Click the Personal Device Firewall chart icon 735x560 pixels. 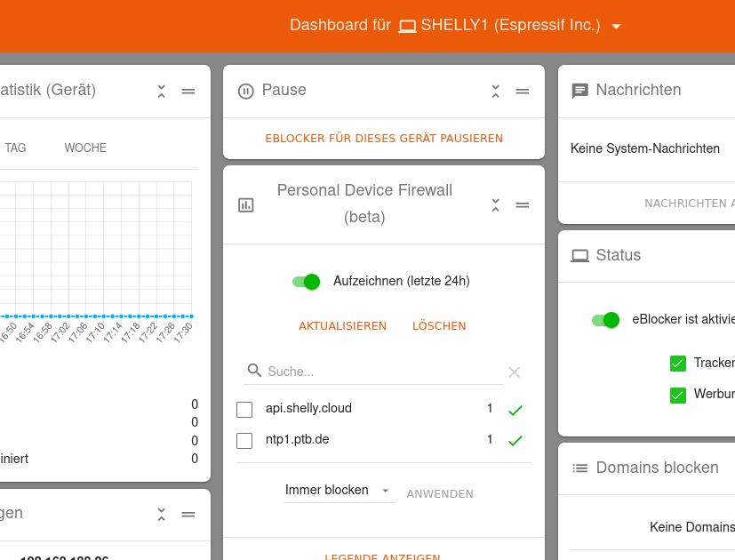pyautogui.click(x=245, y=205)
